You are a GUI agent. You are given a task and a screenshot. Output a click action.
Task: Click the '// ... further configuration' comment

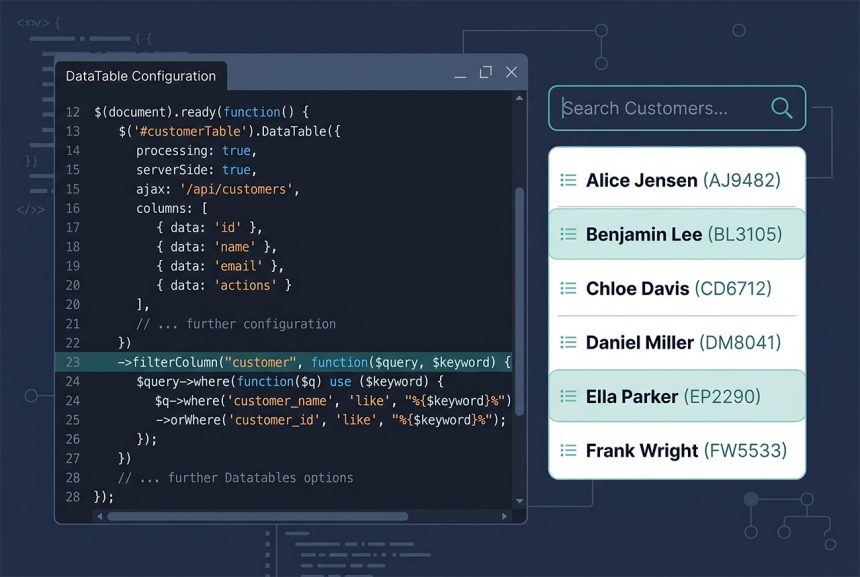click(x=236, y=324)
